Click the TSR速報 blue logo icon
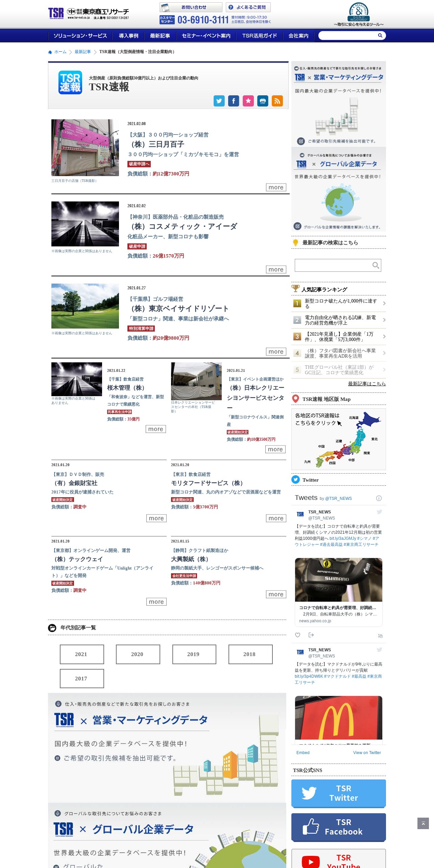Screen dimensions: 434x868 point(70,82)
